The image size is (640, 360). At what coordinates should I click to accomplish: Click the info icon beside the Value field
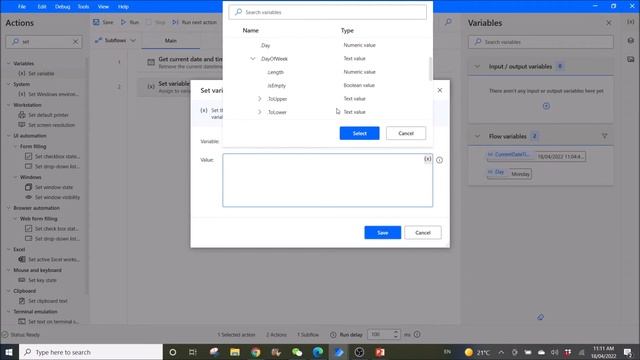click(439, 160)
